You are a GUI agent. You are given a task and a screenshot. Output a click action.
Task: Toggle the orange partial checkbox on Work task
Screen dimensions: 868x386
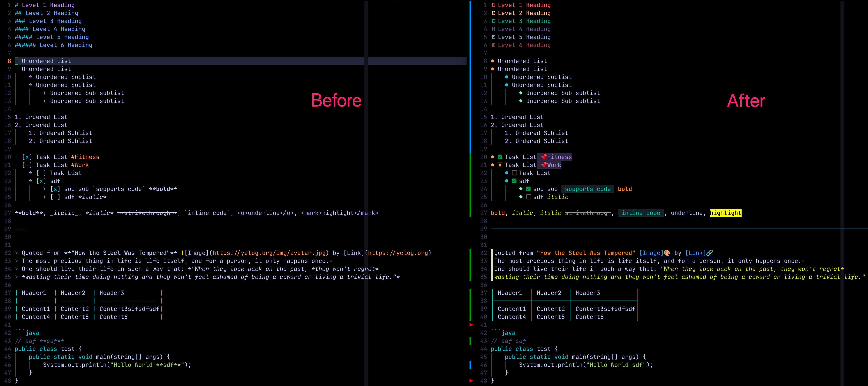500,165
